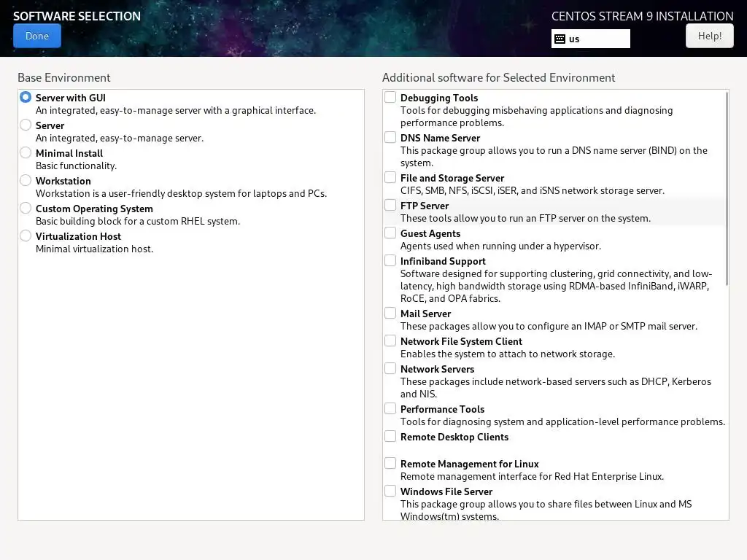Enable the Debugging Tools checkbox
Screen dimensions: 747x560
390,97
